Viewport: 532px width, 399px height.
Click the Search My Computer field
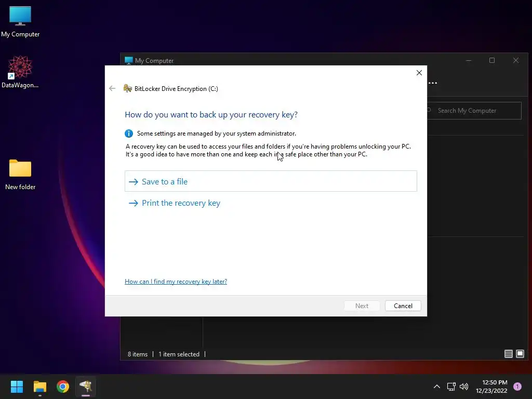(474, 111)
